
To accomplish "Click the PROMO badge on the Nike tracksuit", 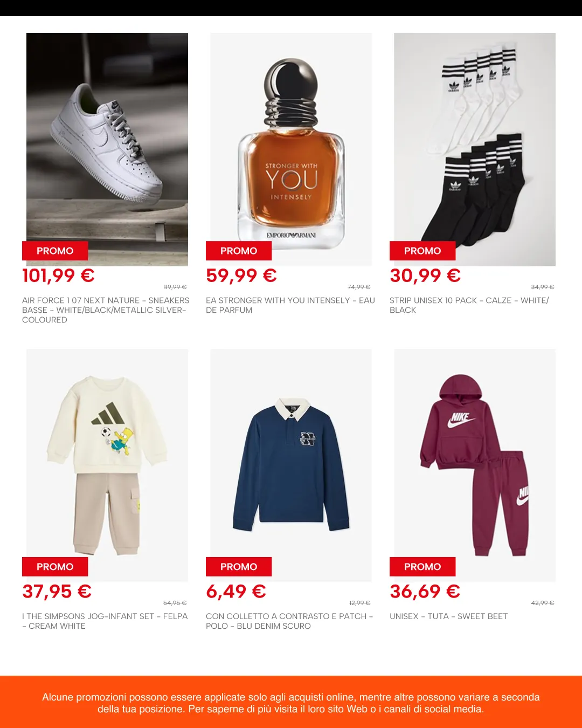I will (422, 567).
